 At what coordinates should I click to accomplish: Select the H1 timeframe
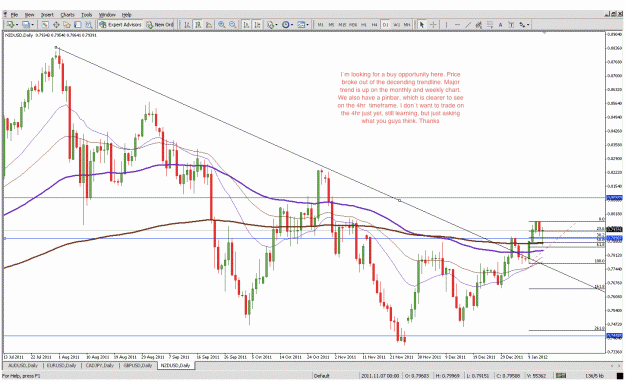point(364,25)
